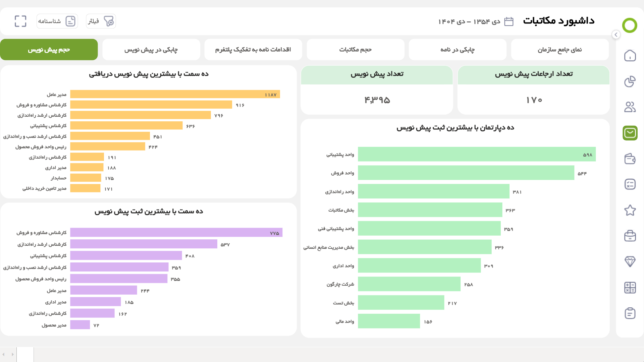Click the فیلتر filter button
This screenshot has width=644, height=362.
tap(101, 21)
